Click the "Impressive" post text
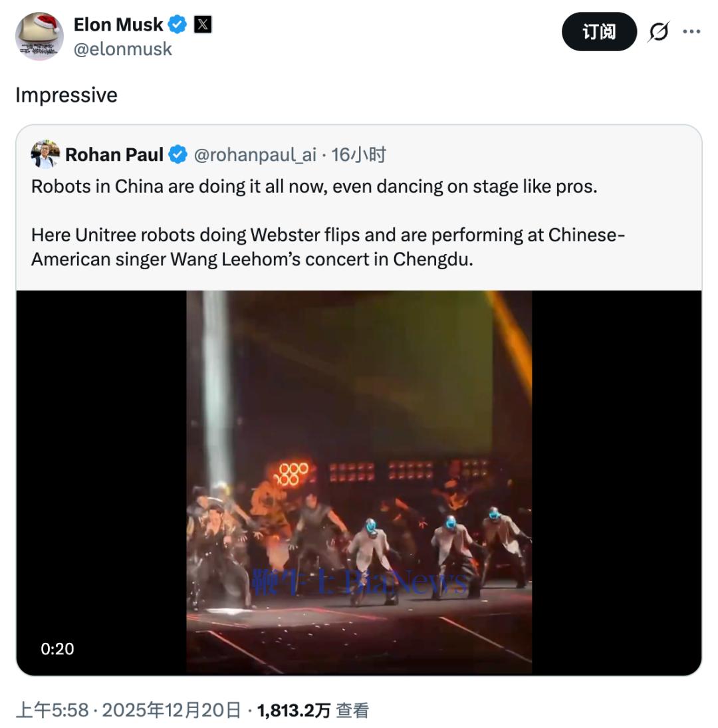The height and width of the screenshot is (728, 718). [66, 95]
